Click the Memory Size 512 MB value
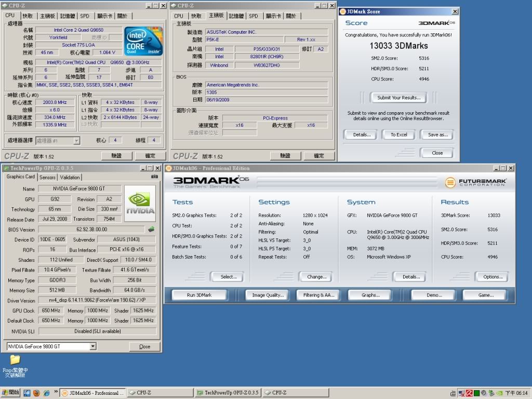The height and width of the screenshot is (399, 532). click(57, 290)
